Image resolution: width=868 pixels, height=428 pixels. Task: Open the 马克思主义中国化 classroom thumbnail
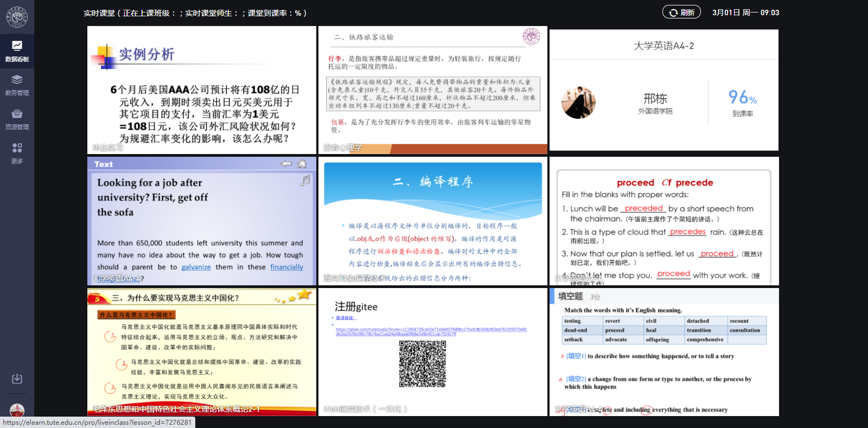201,352
